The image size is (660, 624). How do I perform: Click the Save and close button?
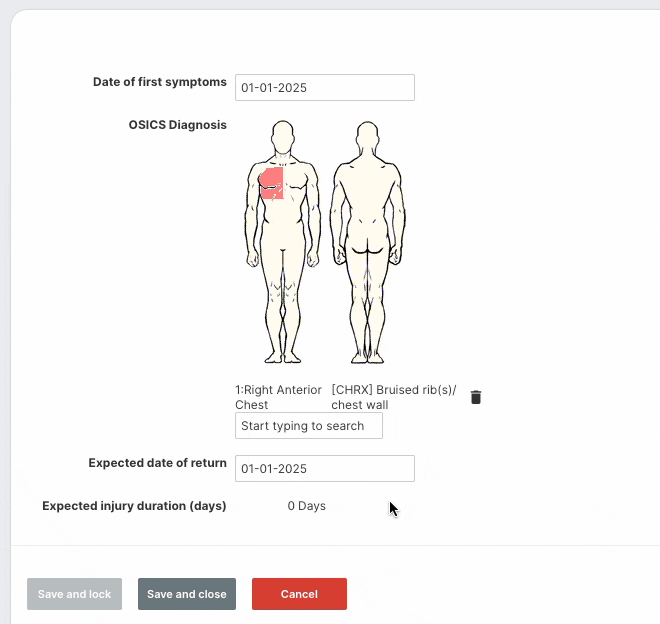[187, 594]
